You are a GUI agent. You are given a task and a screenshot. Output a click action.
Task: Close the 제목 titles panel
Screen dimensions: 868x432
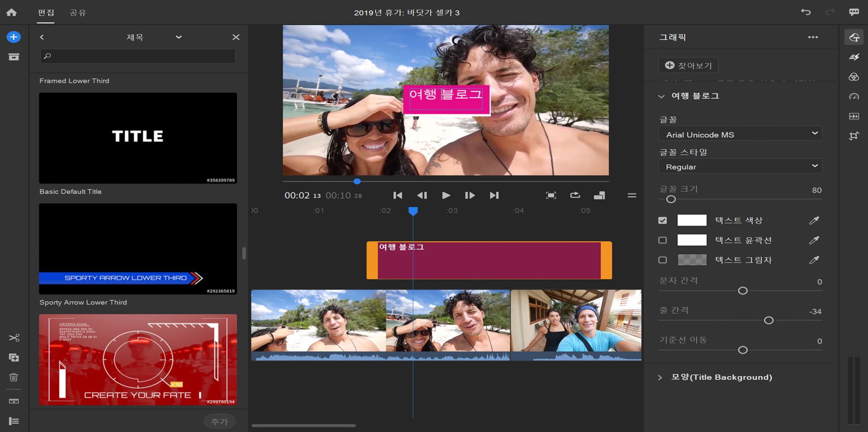236,37
